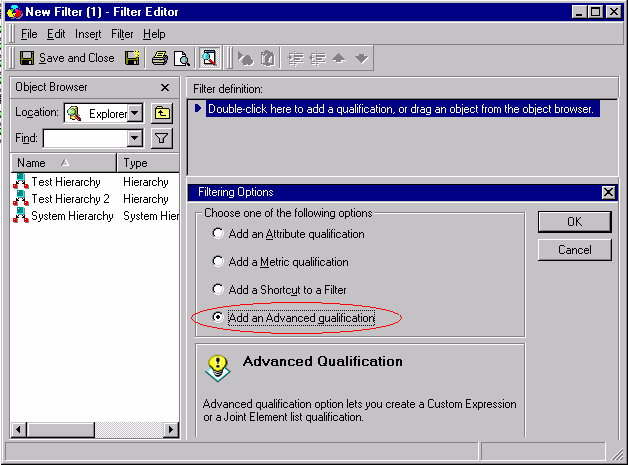Sort the list by Name column header
Viewport: 628px width, 465px height.
pyautogui.click(x=63, y=163)
